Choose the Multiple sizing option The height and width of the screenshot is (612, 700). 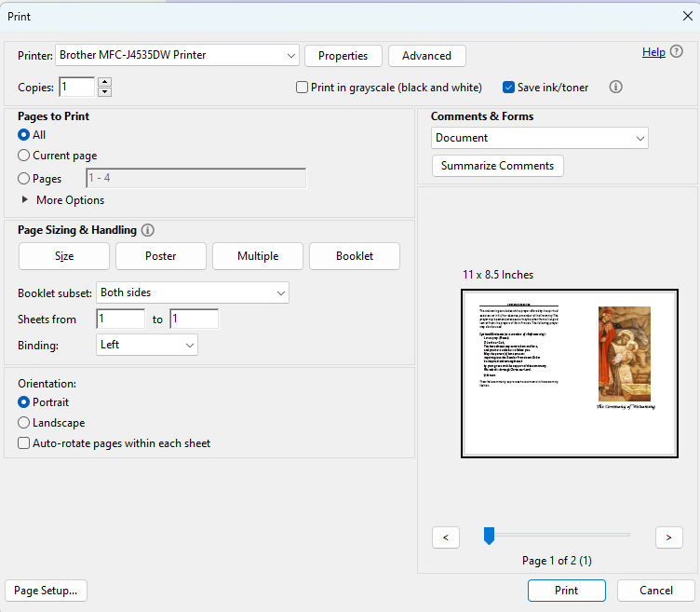(257, 256)
